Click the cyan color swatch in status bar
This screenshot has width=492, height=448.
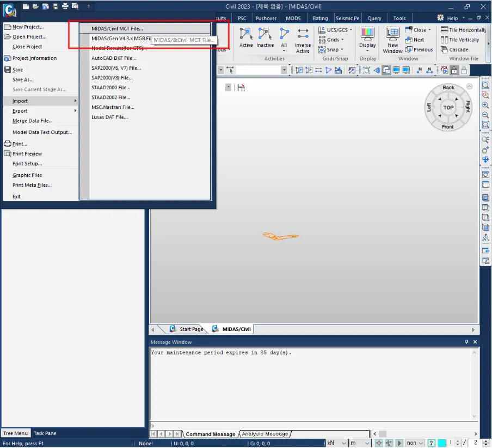coord(441,443)
